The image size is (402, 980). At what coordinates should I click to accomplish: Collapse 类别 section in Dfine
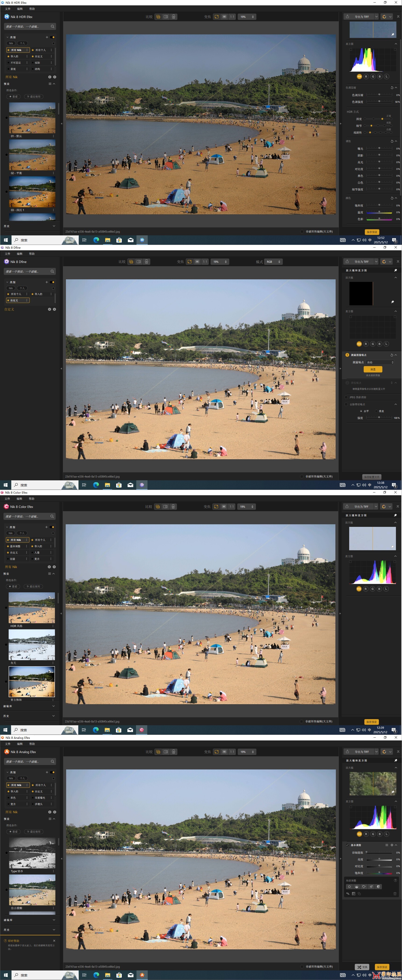7,282
